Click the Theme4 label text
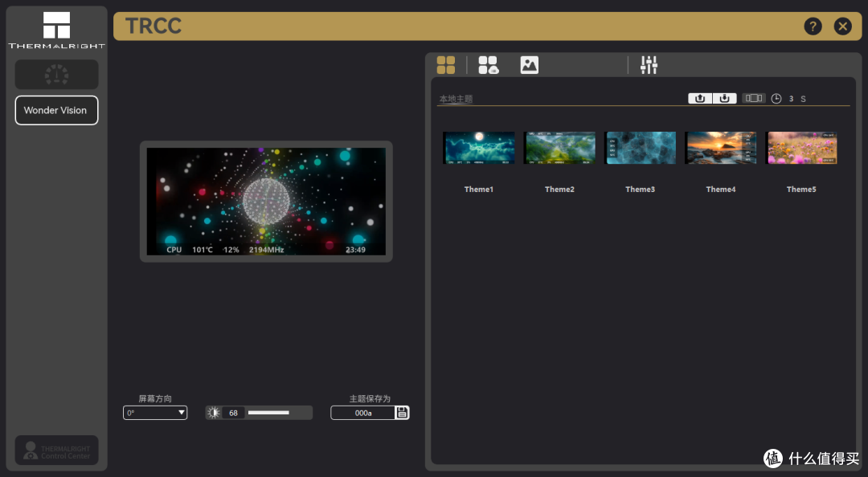This screenshot has height=477, width=868. pos(721,190)
